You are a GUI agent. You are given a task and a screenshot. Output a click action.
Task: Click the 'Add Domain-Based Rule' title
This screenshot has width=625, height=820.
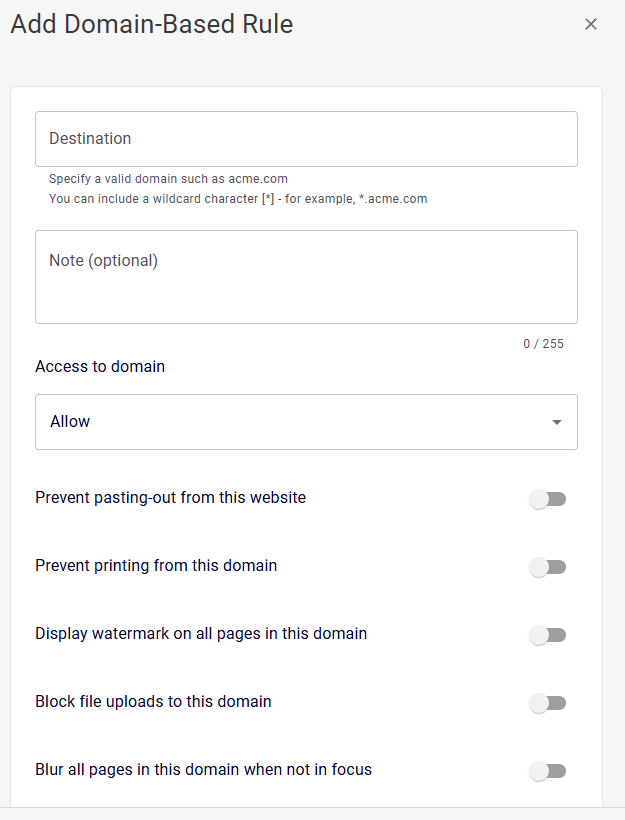[152, 24]
